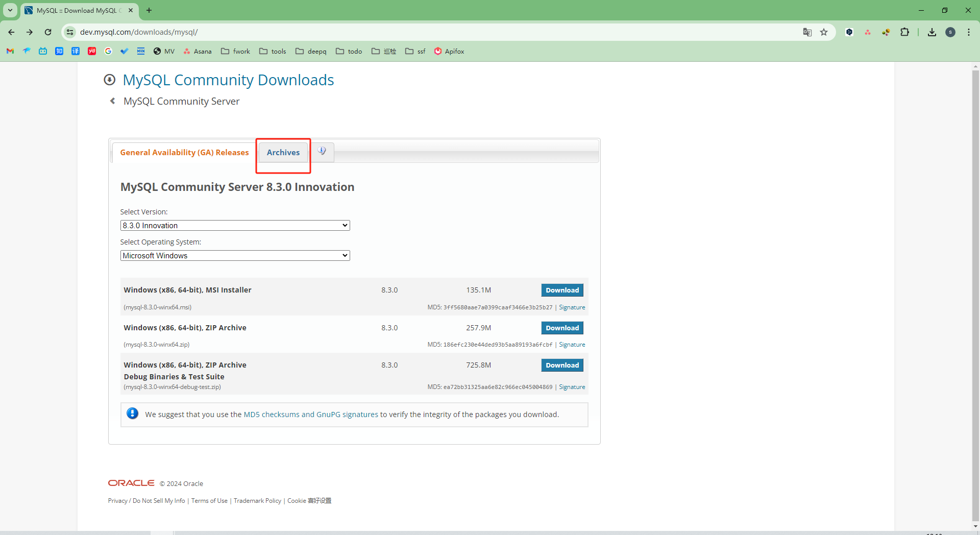Click the browser forward arrow
The height and width of the screenshot is (535, 980).
point(30,32)
